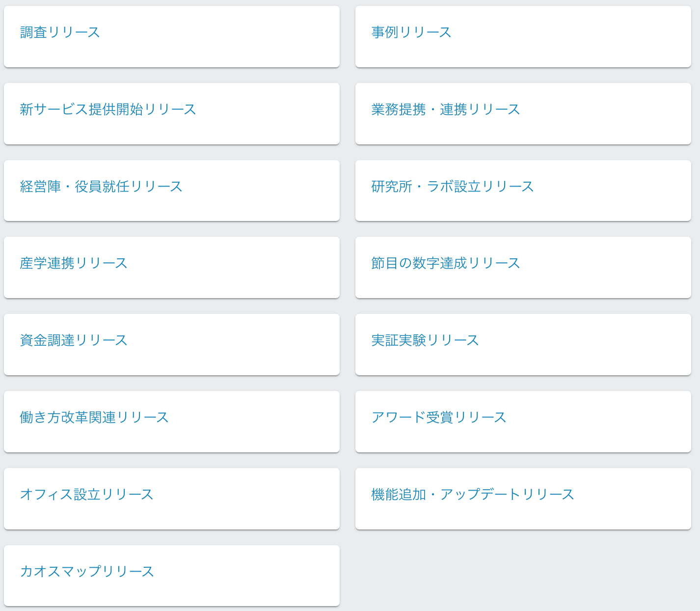Image resolution: width=700 pixels, height=611 pixels.
Task: Select 新サービス提供開始リリース
Action: pos(108,109)
